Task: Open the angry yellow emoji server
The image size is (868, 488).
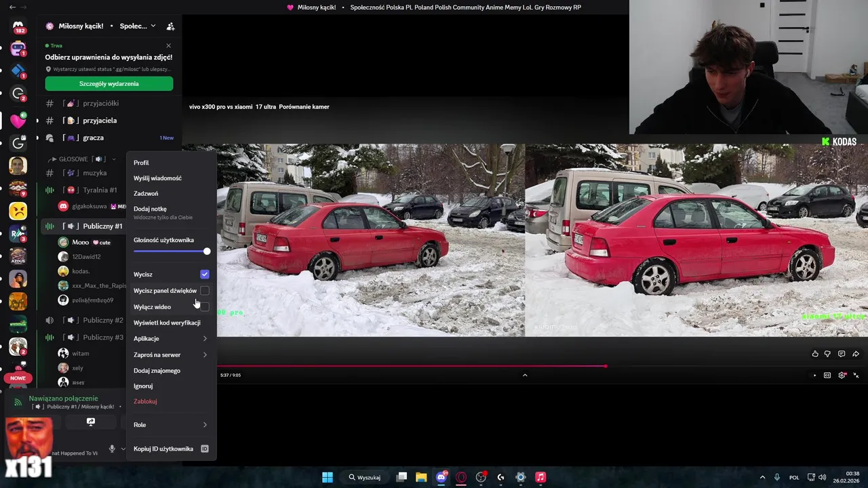Action: click(18, 211)
